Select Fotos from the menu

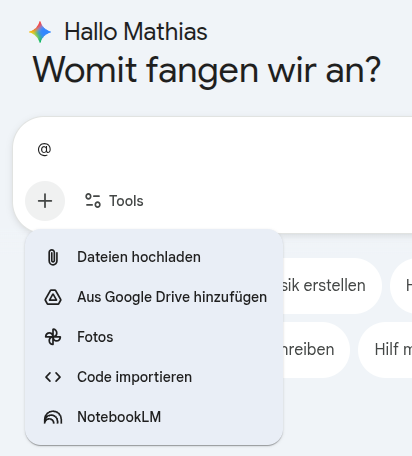(x=154, y=337)
